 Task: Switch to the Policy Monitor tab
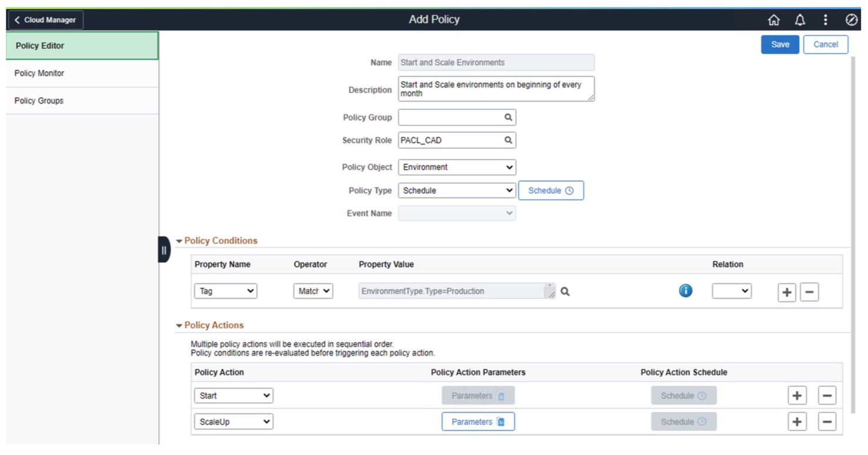(x=39, y=73)
